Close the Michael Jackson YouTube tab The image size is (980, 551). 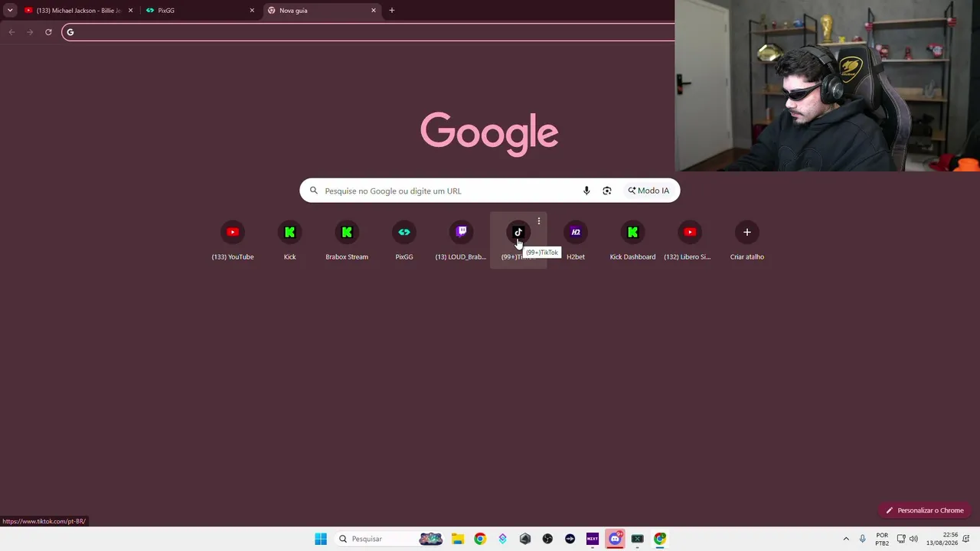click(130, 11)
